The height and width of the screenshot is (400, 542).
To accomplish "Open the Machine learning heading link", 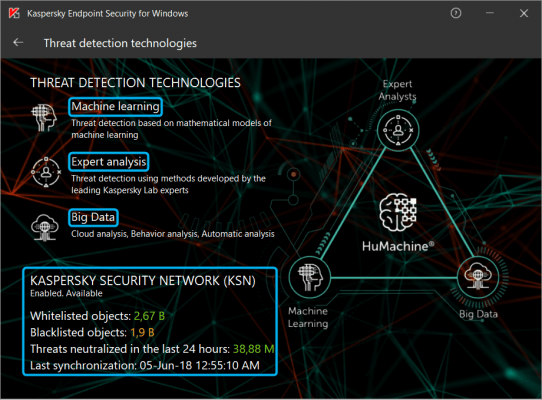I will pyautogui.click(x=115, y=106).
